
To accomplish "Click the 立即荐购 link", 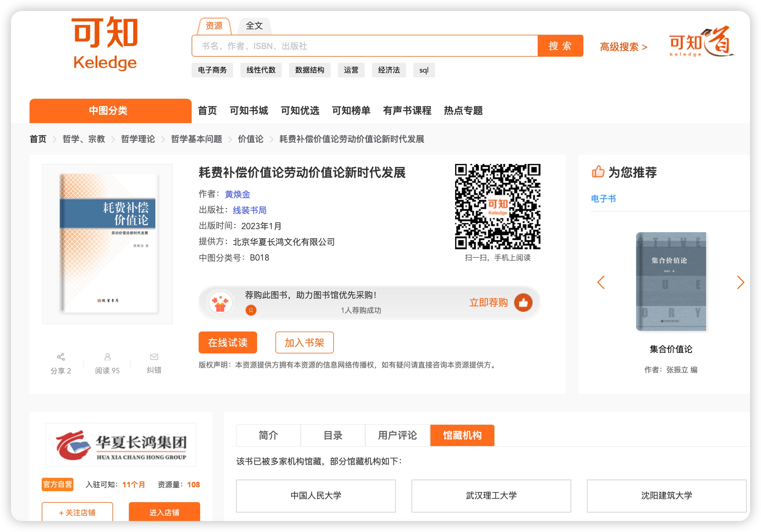I will tap(488, 302).
